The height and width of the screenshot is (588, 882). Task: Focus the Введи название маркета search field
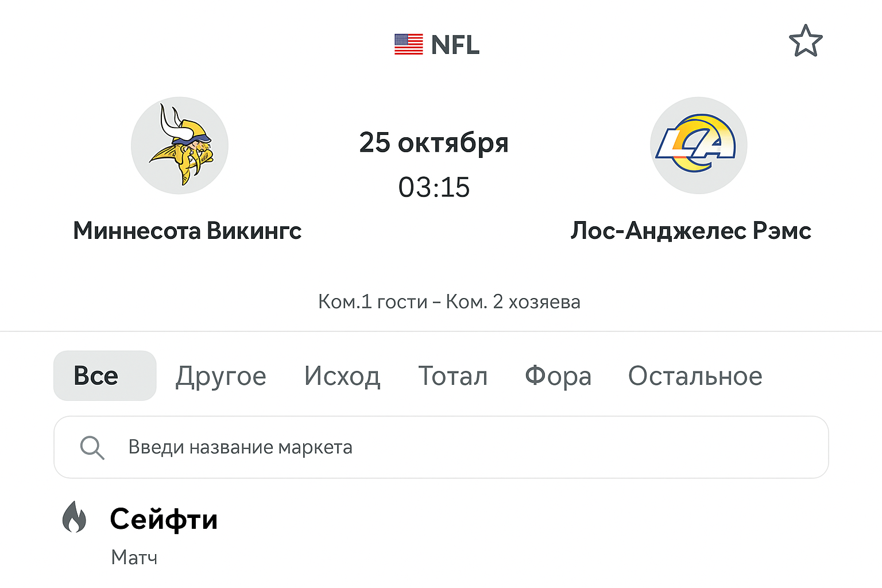[441, 447]
